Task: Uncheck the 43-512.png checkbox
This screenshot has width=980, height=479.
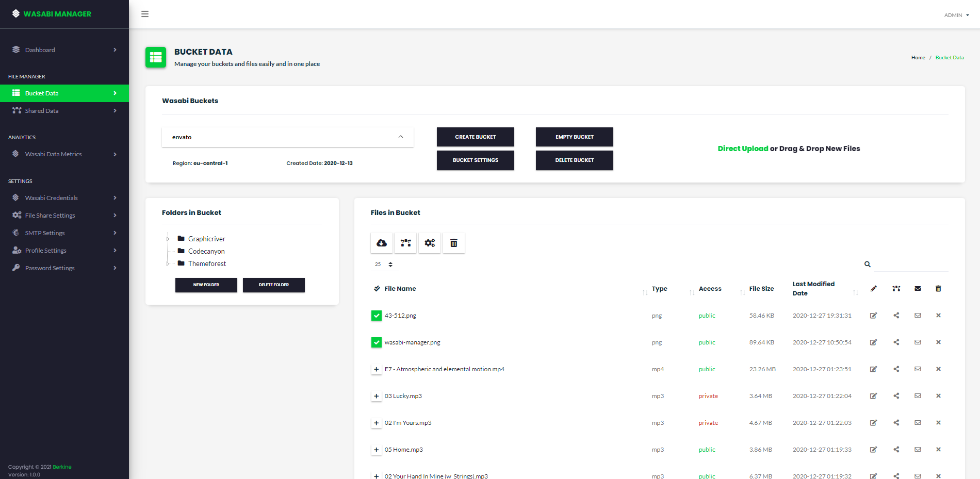Action: pos(377,316)
